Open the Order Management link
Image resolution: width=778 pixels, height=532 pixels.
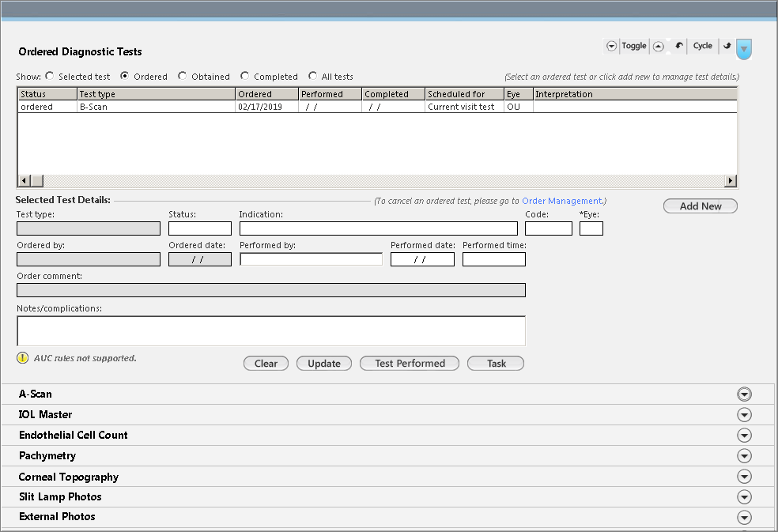[561, 201]
